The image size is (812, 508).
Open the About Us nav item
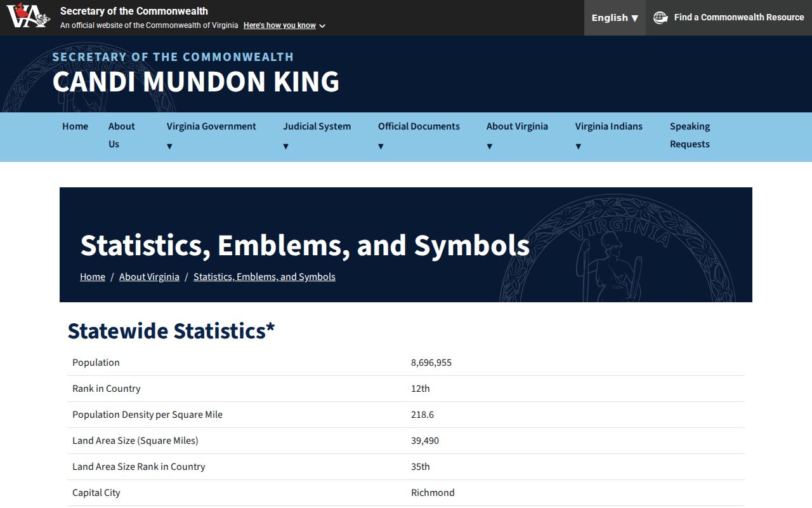121,135
